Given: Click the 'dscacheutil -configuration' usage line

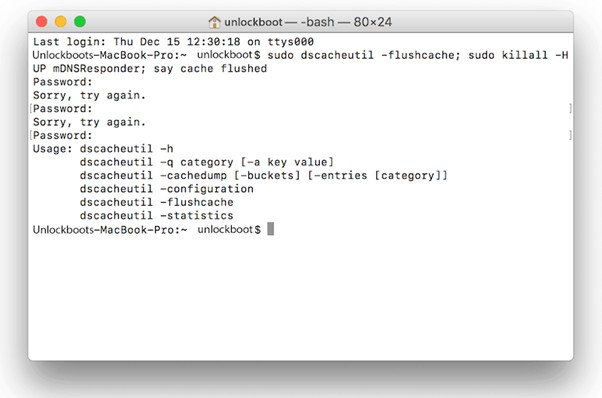Looking at the screenshot, I should click(x=167, y=189).
